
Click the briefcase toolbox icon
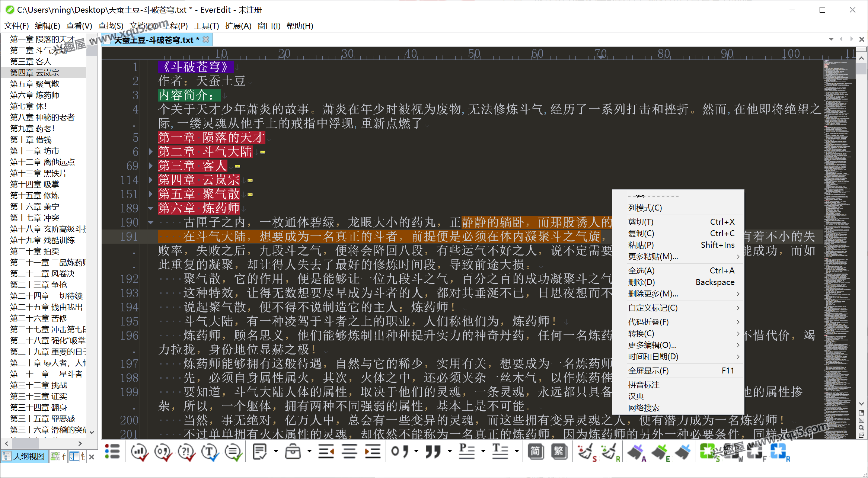click(293, 452)
